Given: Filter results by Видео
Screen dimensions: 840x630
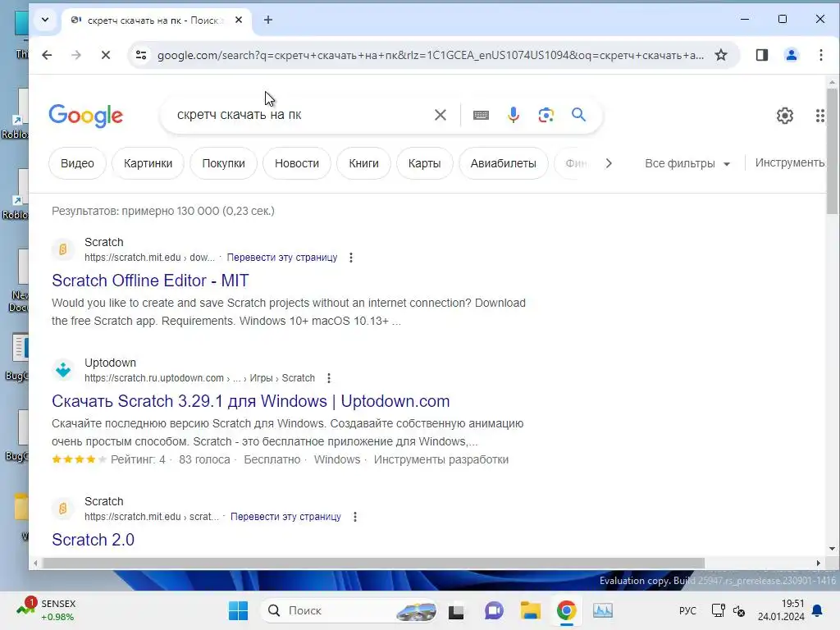Looking at the screenshot, I should (77, 163).
